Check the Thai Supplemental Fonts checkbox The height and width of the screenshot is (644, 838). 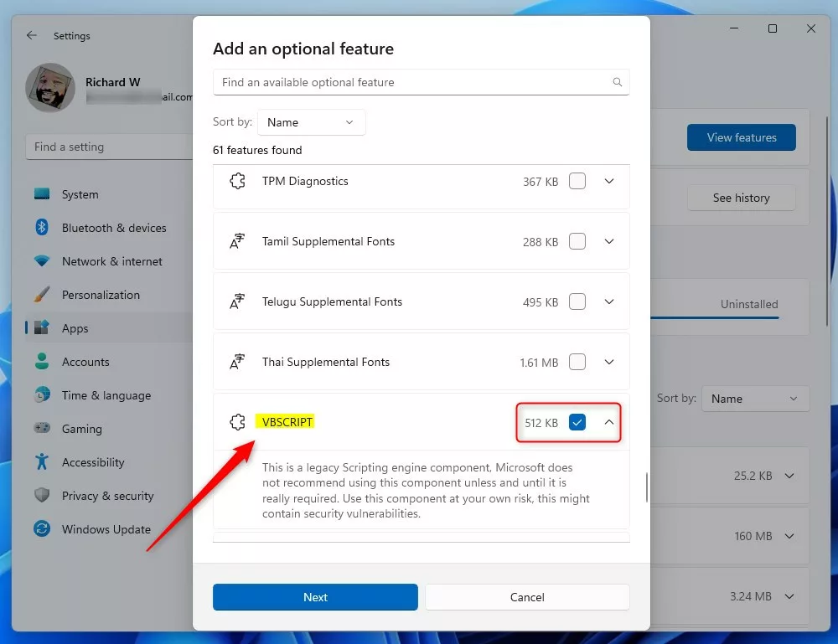tap(577, 362)
